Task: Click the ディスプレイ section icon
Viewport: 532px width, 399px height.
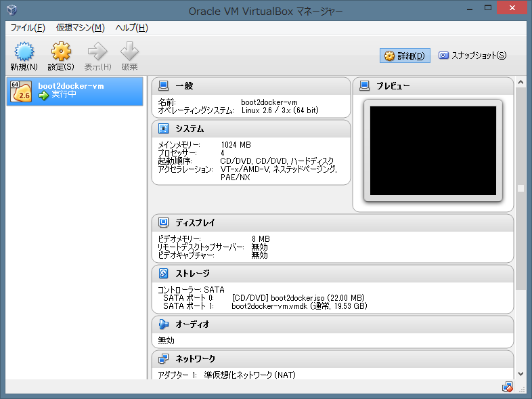Action: pos(164,222)
